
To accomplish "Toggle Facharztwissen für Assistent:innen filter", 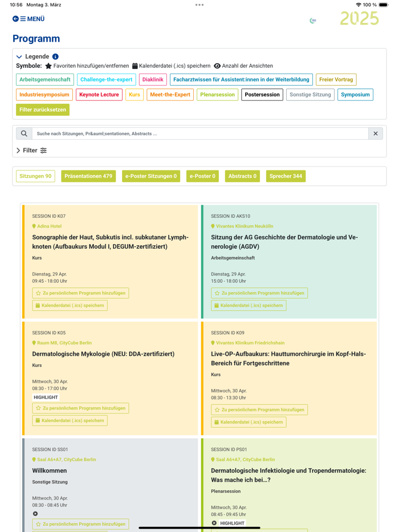I will click(241, 79).
